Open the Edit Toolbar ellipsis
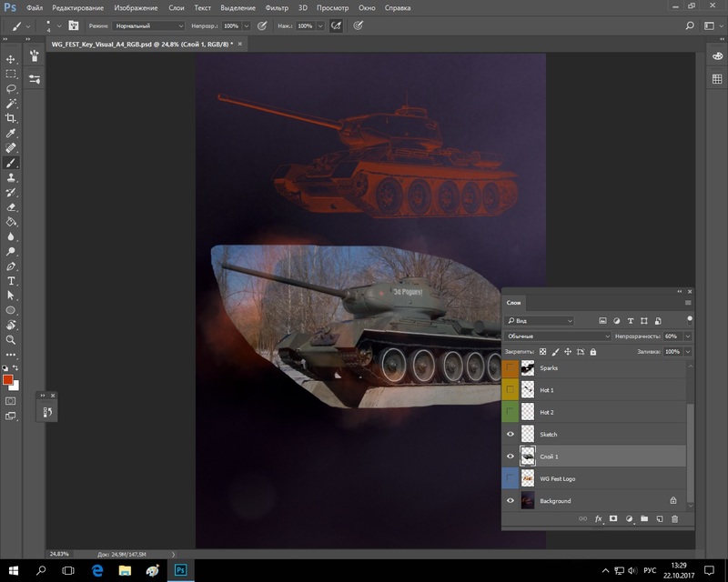The image size is (728, 582). pos(11,355)
